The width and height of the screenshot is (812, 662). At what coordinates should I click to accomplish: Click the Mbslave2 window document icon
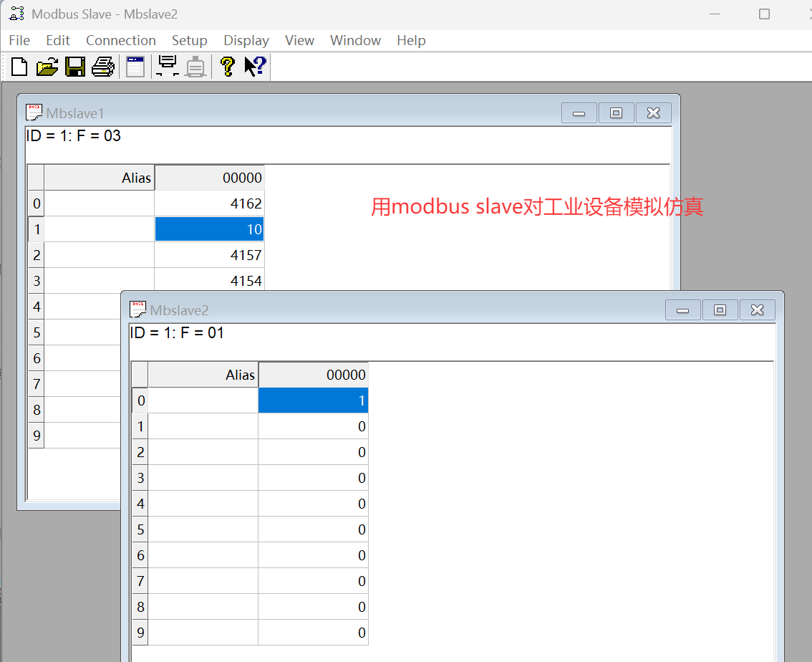pyautogui.click(x=137, y=310)
